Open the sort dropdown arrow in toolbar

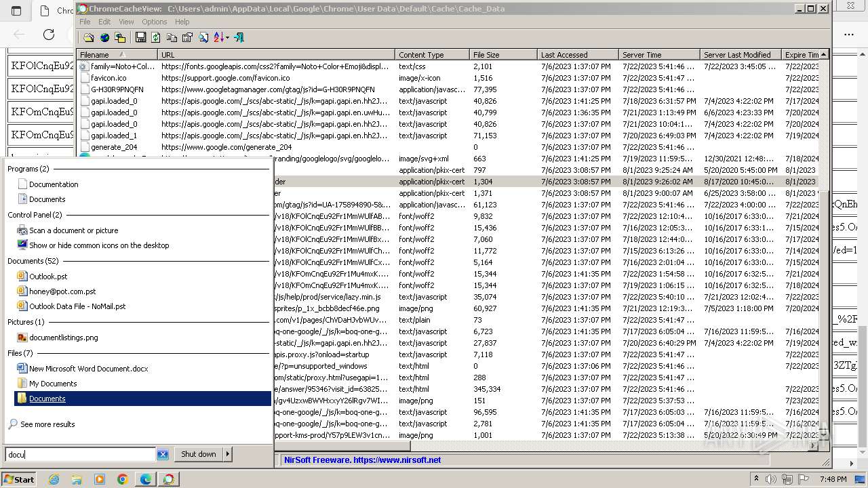[227, 37]
